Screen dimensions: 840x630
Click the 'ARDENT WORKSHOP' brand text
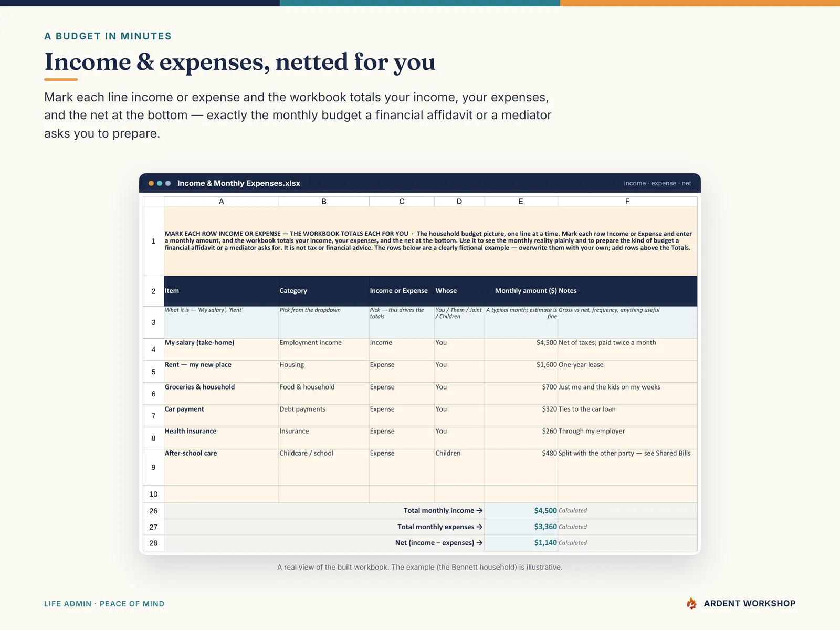[x=750, y=604]
